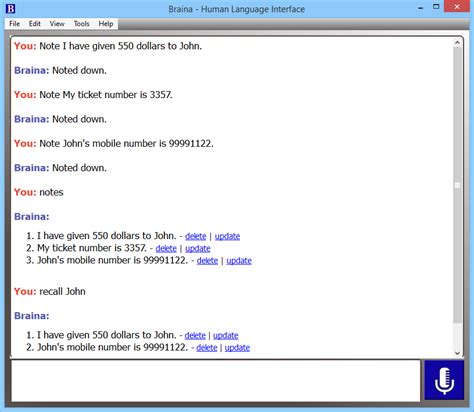Close the Braina window
Screen dimensions: 474x412
[457, 7]
